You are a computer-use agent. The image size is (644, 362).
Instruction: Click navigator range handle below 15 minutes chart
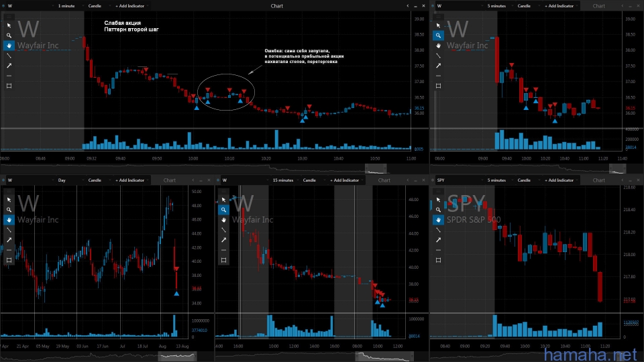[x=384, y=356]
